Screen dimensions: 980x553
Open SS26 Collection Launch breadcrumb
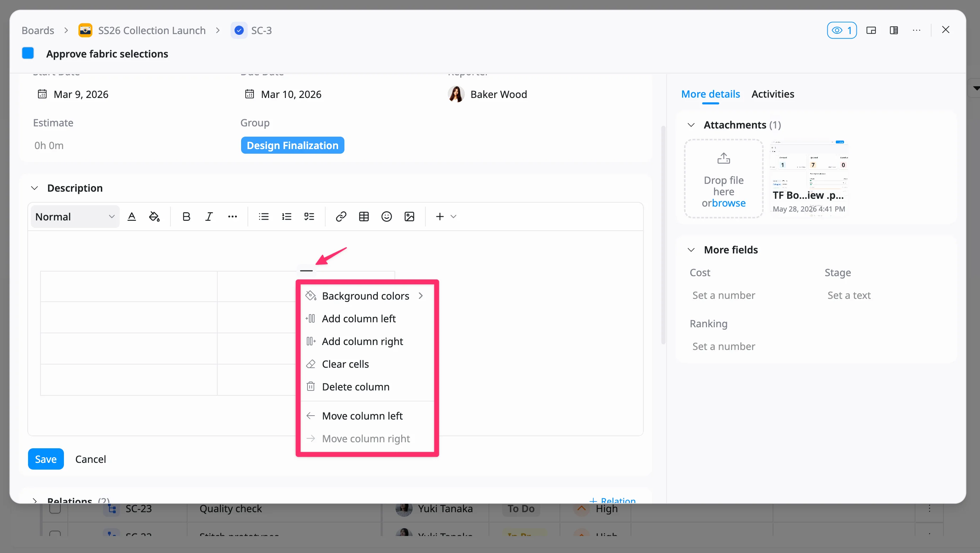pos(152,31)
